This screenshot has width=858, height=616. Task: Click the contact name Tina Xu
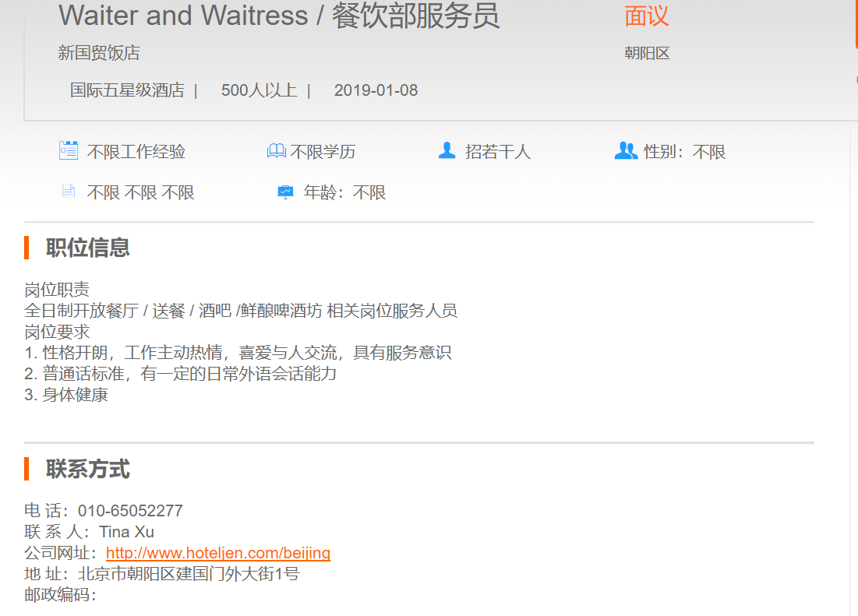click(x=126, y=532)
